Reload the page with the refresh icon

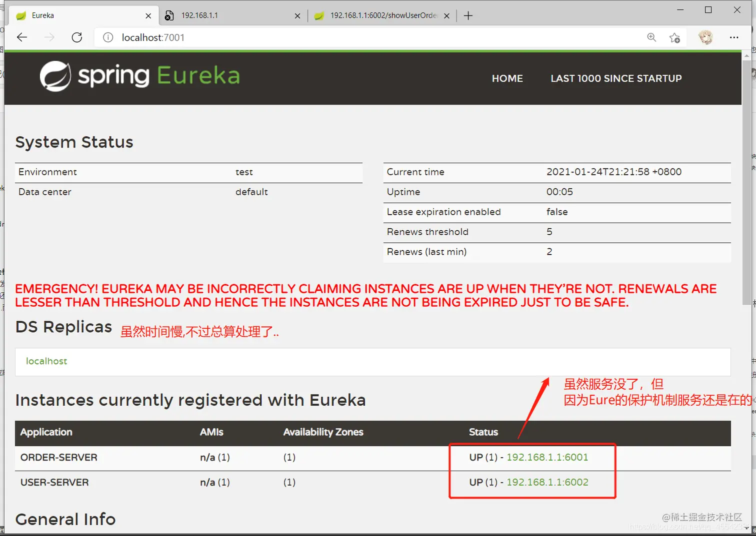(77, 37)
